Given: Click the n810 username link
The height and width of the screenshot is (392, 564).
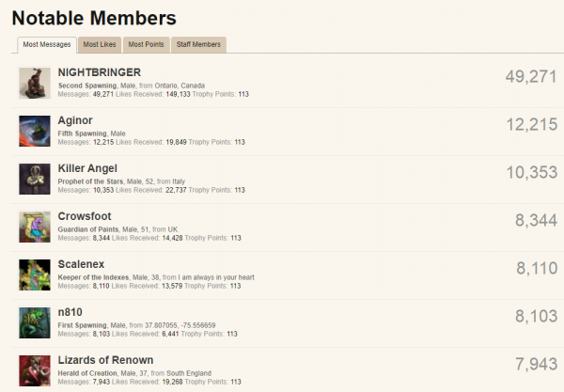Looking at the screenshot, I should point(72,312).
